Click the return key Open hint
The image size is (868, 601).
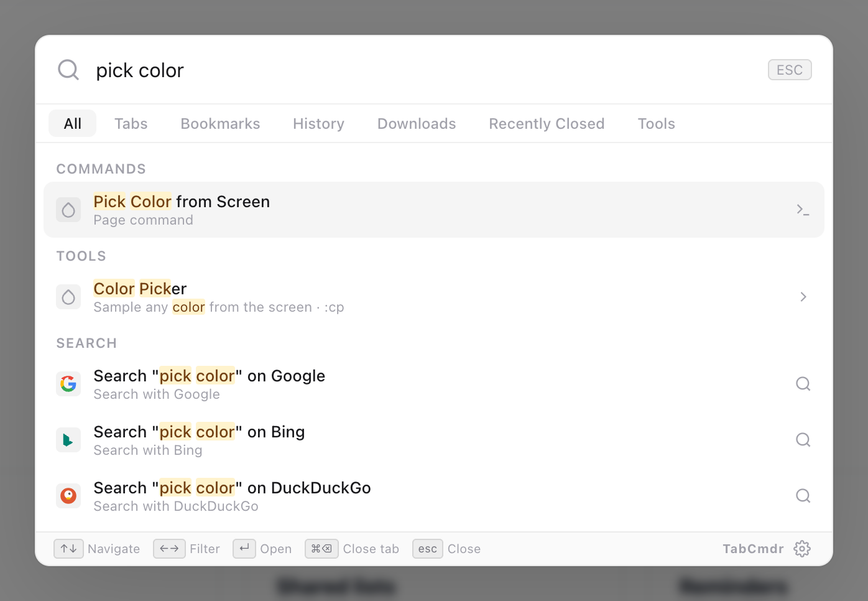[244, 549]
